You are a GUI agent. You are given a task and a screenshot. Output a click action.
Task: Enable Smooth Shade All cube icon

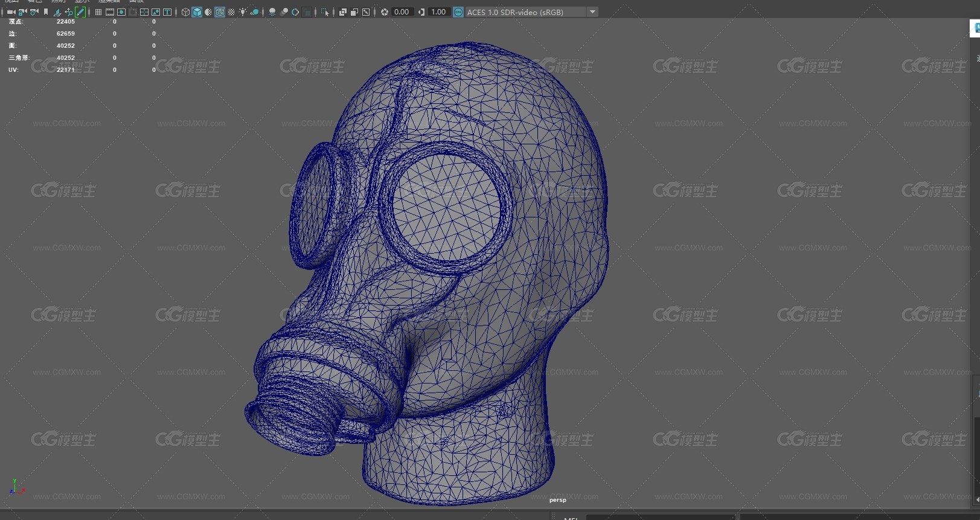197,12
